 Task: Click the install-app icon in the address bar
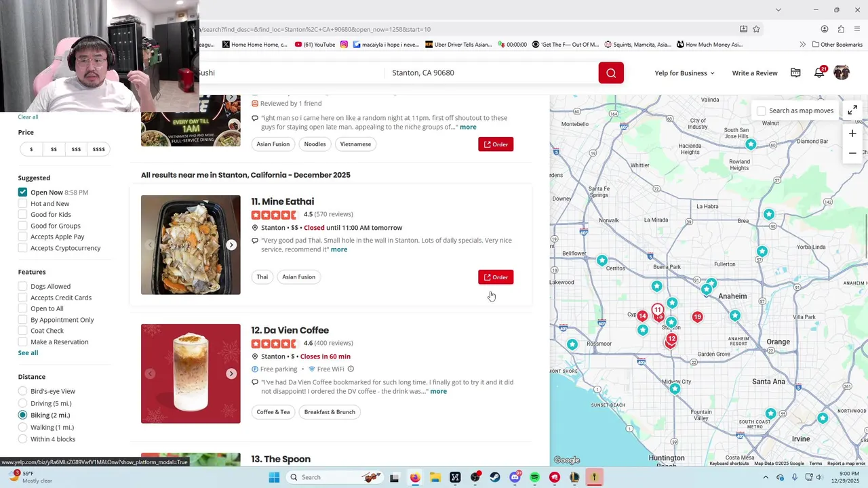click(743, 29)
